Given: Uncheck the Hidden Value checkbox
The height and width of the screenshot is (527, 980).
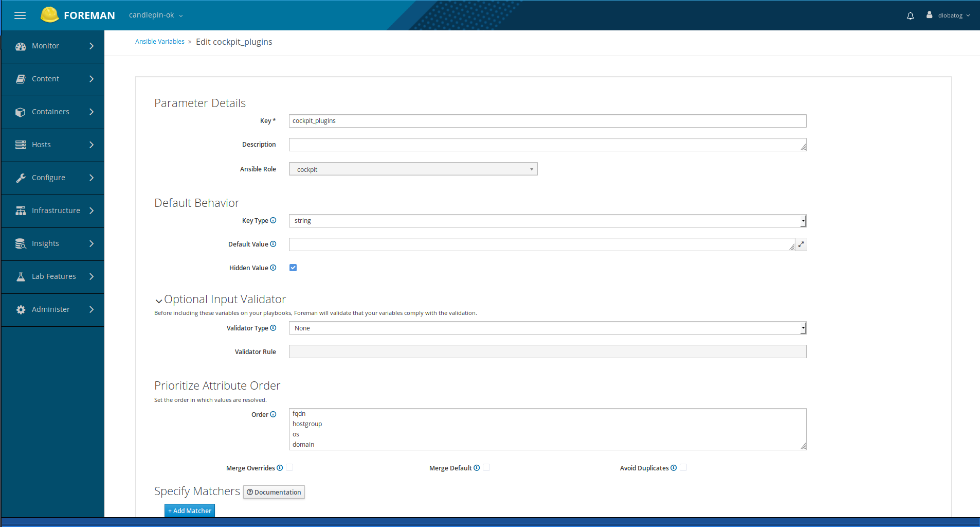Looking at the screenshot, I should 293,268.
